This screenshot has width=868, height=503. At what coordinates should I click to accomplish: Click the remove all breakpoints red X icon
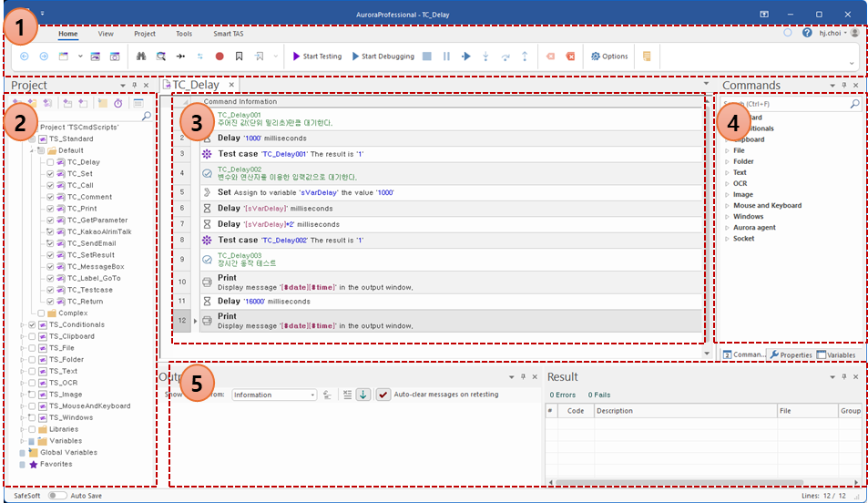(570, 56)
